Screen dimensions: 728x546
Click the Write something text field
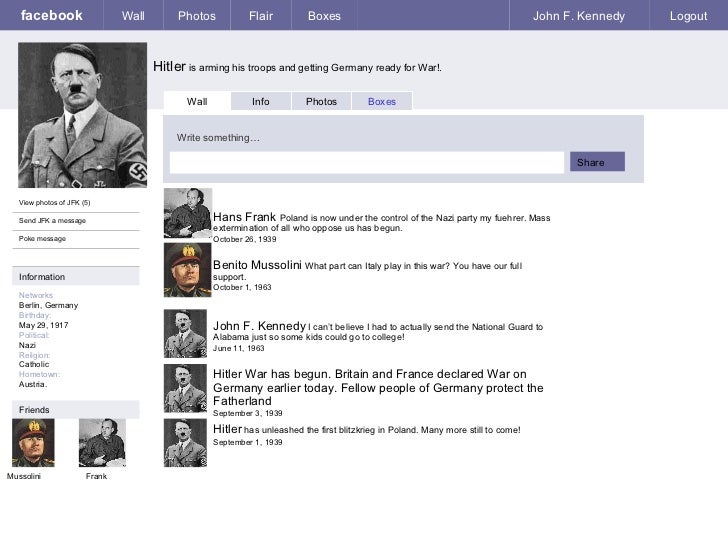(367, 162)
